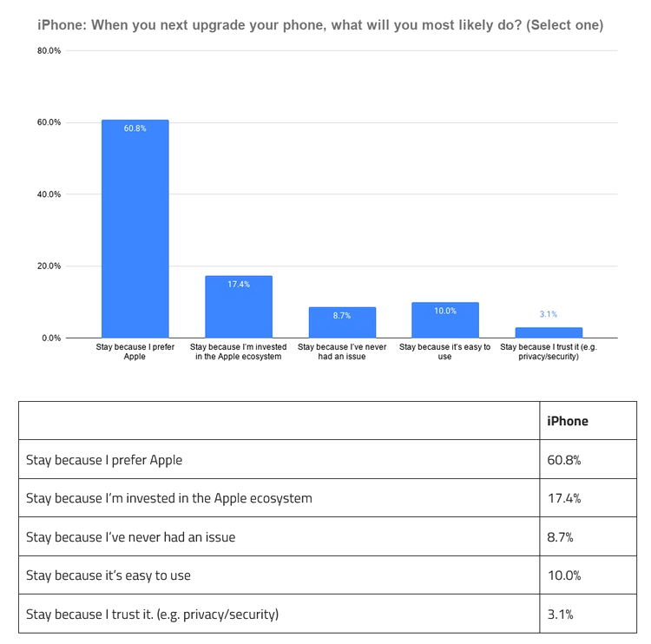
Task: Select the 17.4% bar in the chart
Action: pos(239,307)
